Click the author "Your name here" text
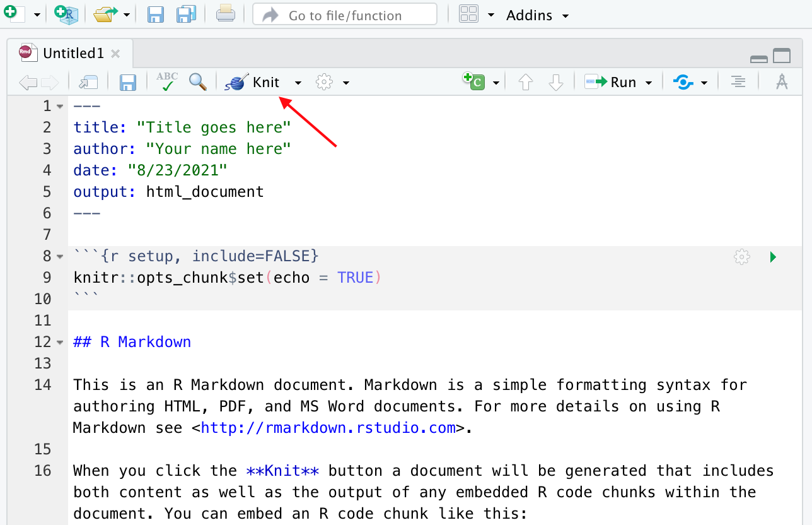812x525 pixels. (x=218, y=149)
